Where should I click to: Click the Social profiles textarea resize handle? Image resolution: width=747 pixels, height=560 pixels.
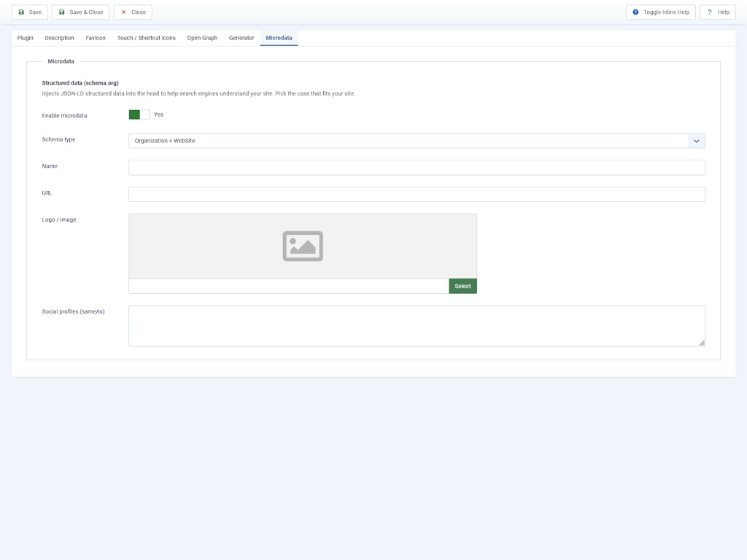(701, 343)
